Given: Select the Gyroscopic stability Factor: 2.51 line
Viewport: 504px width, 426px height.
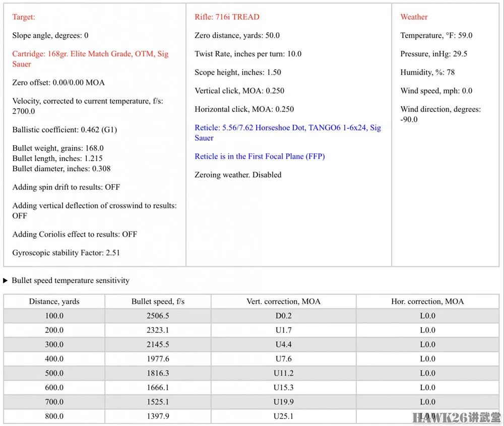Looking at the screenshot, I should tap(66, 253).
